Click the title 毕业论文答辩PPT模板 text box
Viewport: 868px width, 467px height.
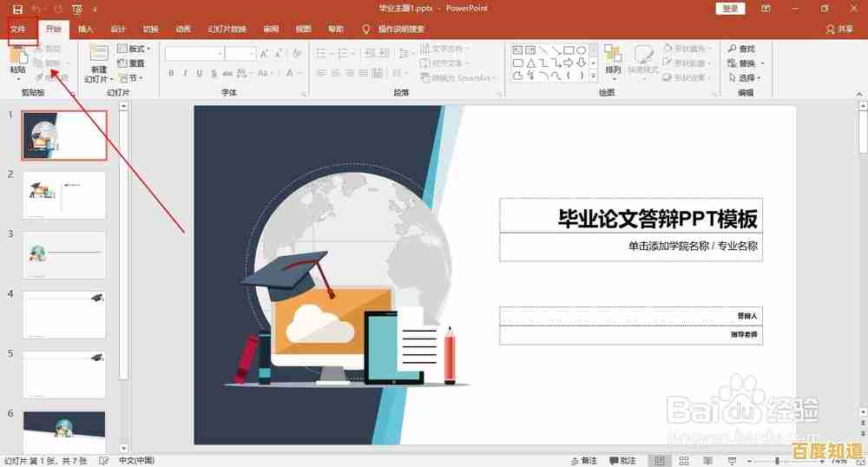631,216
